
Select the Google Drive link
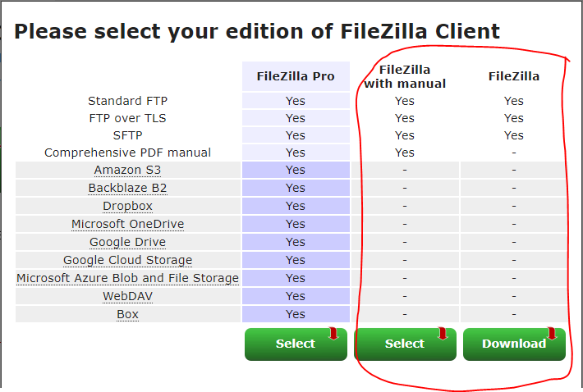[128, 242]
